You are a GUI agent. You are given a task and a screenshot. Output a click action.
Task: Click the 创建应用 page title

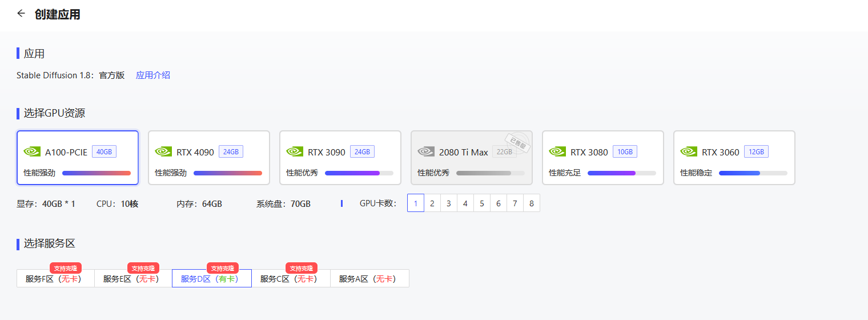point(57,14)
